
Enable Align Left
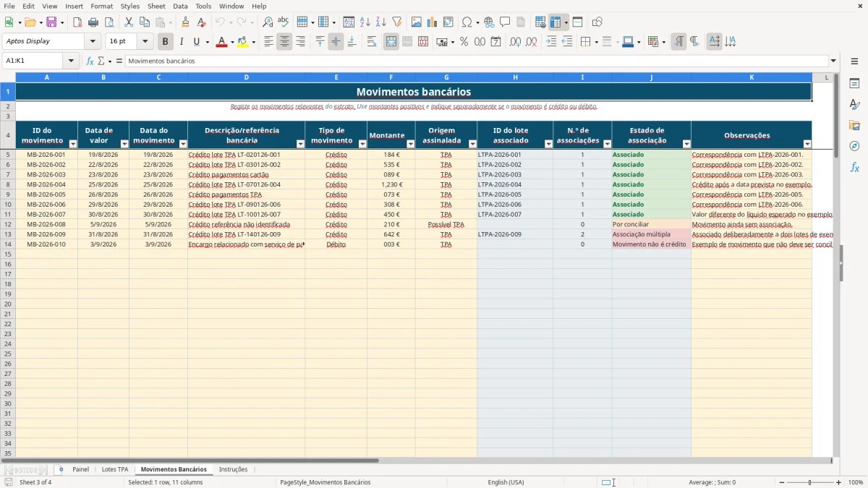(x=268, y=42)
